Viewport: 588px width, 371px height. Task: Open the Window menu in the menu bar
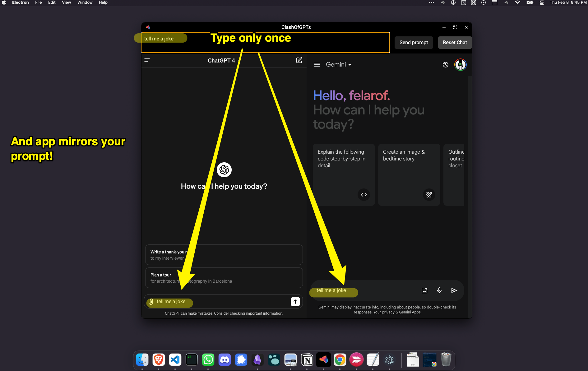(85, 2)
